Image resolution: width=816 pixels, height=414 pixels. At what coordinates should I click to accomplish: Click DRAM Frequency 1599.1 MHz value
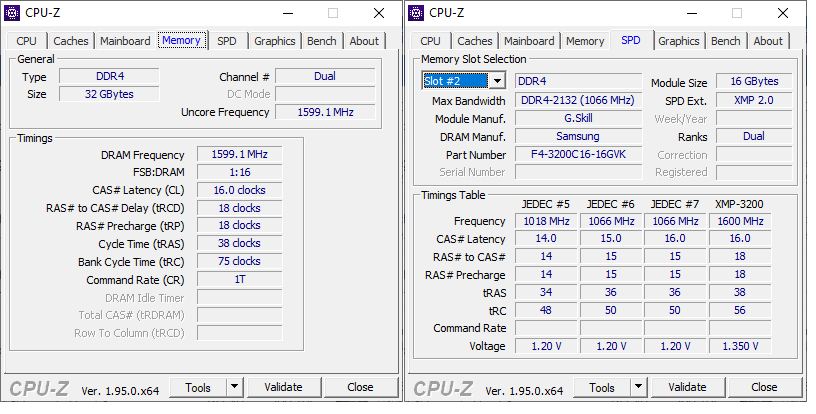[x=239, y=154]
